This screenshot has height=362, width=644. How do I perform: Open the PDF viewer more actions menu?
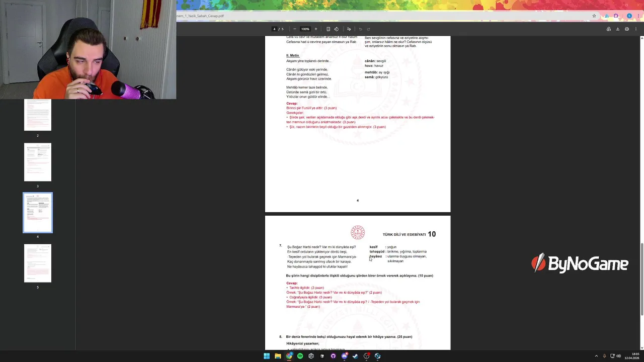[x=636, y=29]
